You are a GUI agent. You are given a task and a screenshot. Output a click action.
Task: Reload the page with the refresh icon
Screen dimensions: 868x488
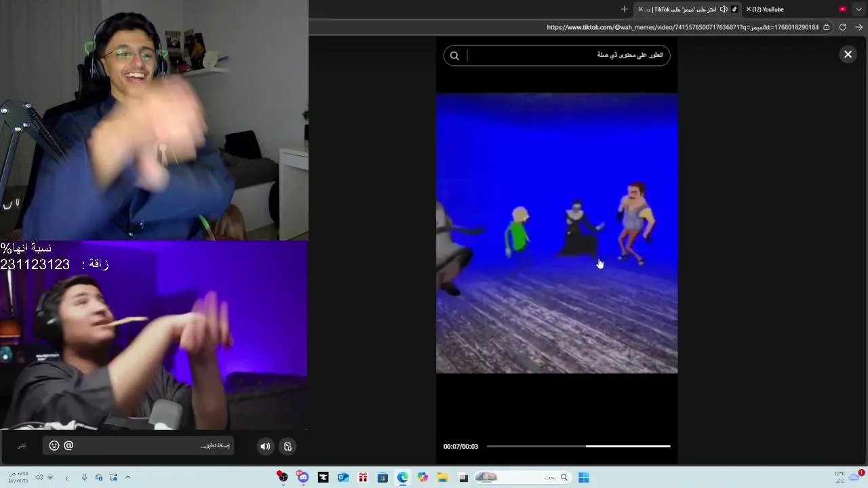pos(842,27)
